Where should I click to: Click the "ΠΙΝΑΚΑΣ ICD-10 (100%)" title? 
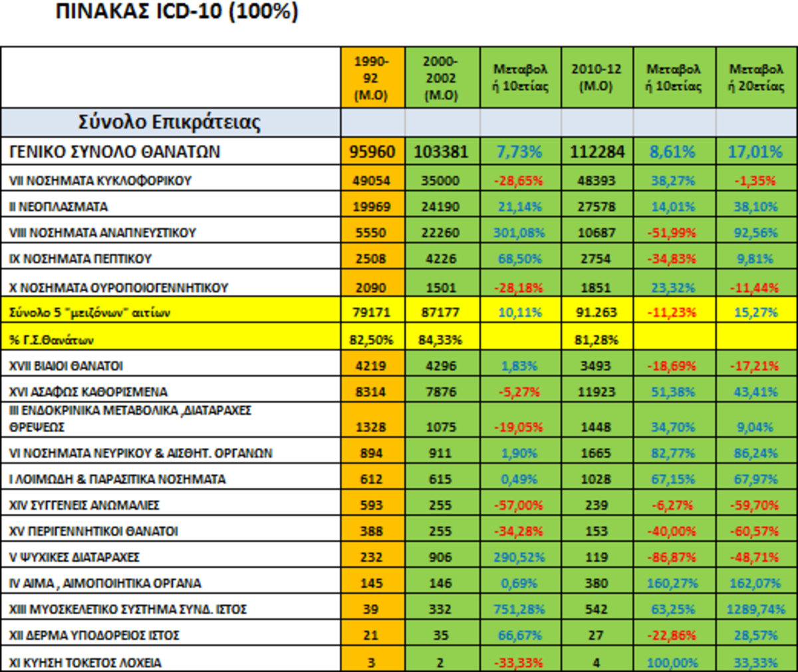[x=176, y=12]
